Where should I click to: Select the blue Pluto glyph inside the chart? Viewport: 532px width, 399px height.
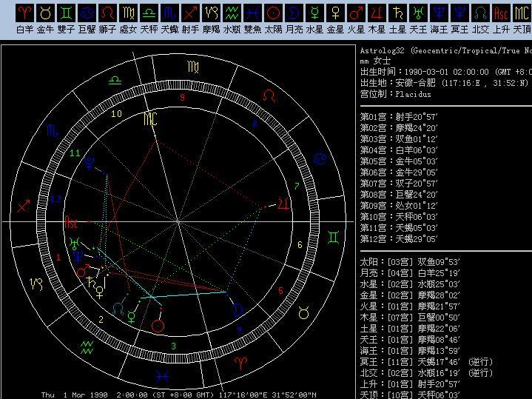pos(90,163)
